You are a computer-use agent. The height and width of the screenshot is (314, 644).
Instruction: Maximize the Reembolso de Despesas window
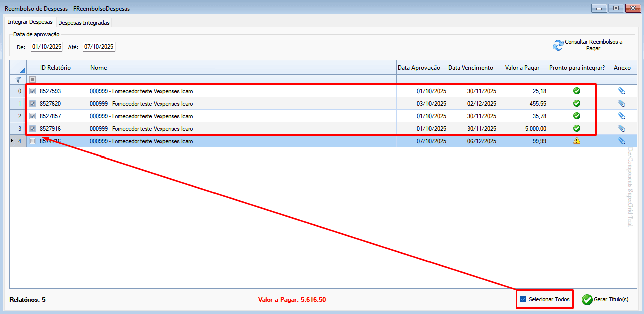pyautogui.click(x=615, y=8)
